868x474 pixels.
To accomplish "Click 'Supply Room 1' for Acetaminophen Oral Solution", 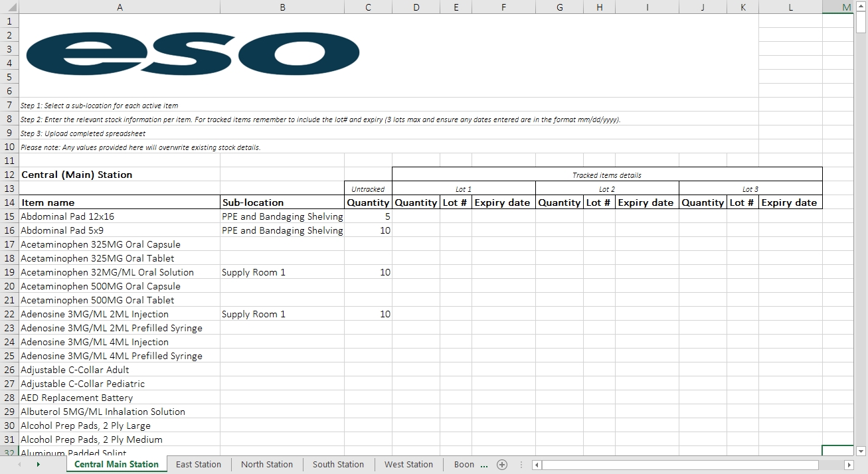I will (x=282, y=272).
